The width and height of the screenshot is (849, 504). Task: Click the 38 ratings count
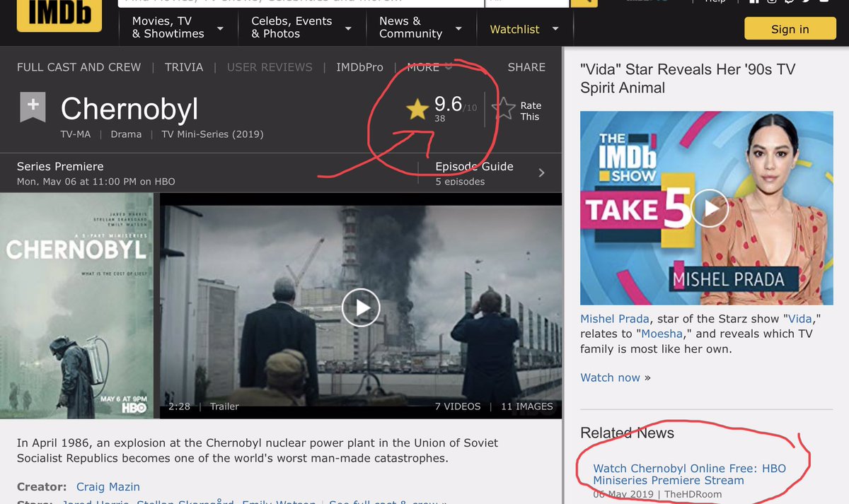click(x=439, y=119)
